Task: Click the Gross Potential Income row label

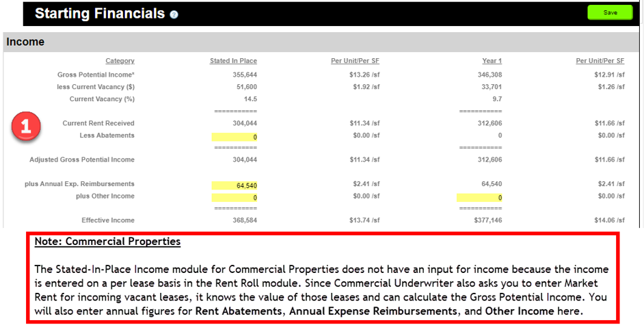Action: pos(96,74)
